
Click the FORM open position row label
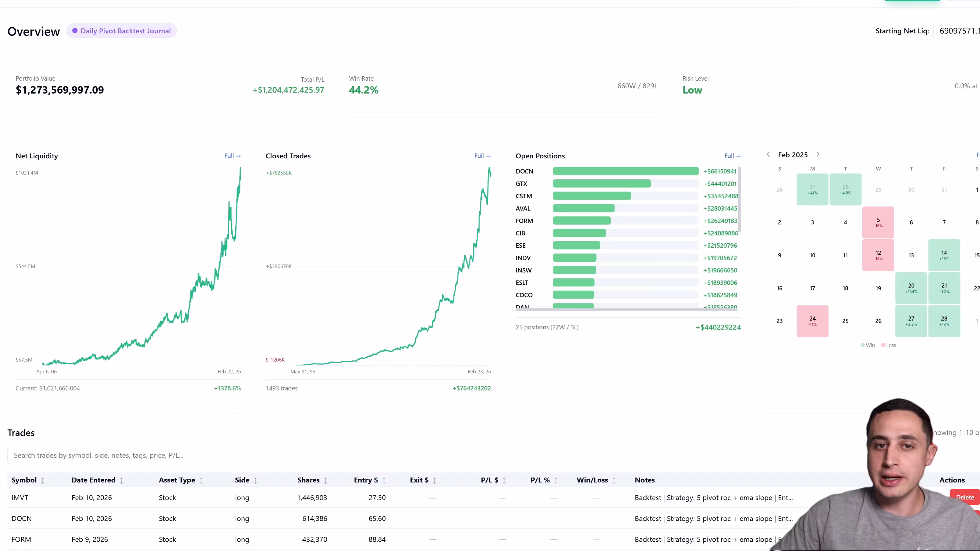click(x=524, y=221)
